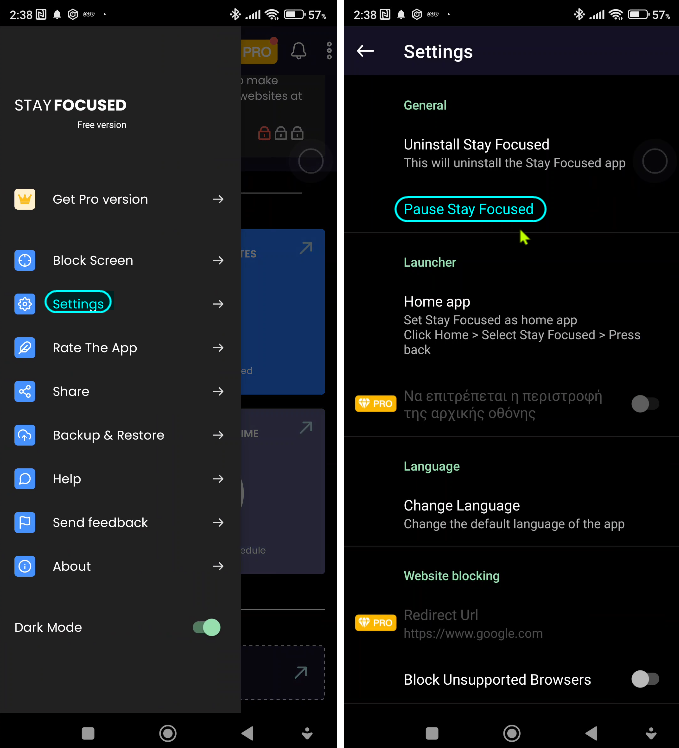The height and width of the screenshot is (748, 679).
Task: Tap the Help chat bubble icon
Action: point(24,479)
